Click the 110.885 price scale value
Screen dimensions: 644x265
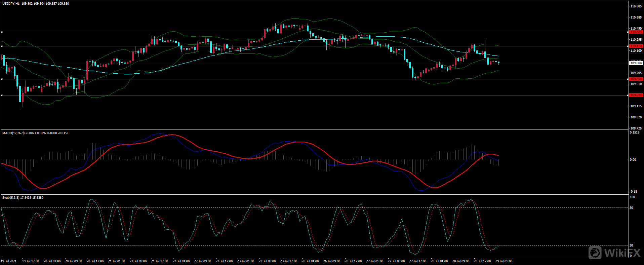click(x=636, y=6)
